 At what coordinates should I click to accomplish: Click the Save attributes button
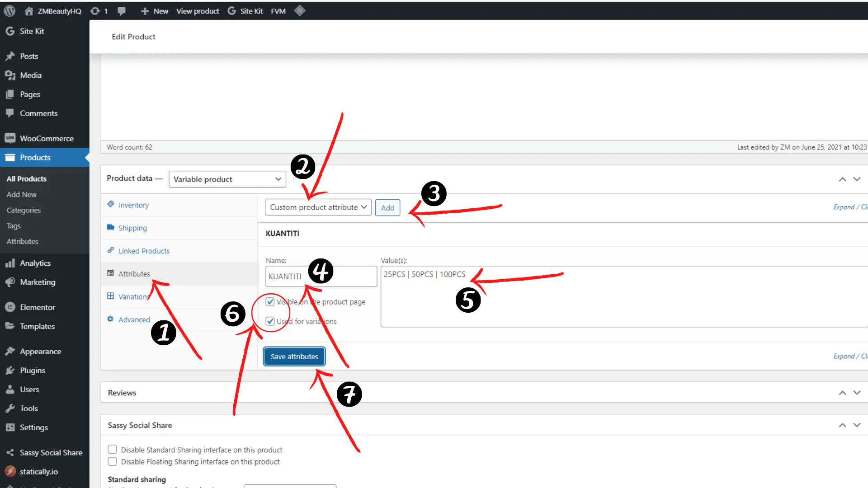294,357
